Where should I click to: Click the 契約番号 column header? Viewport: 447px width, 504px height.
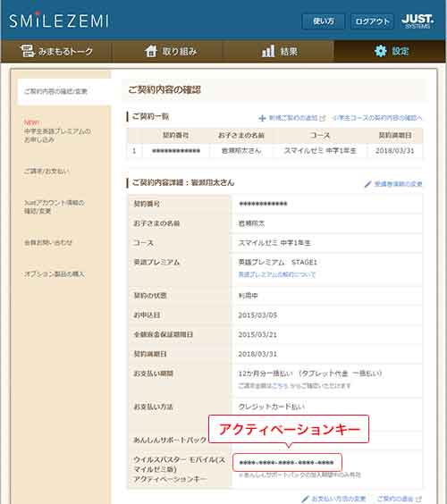175,135
